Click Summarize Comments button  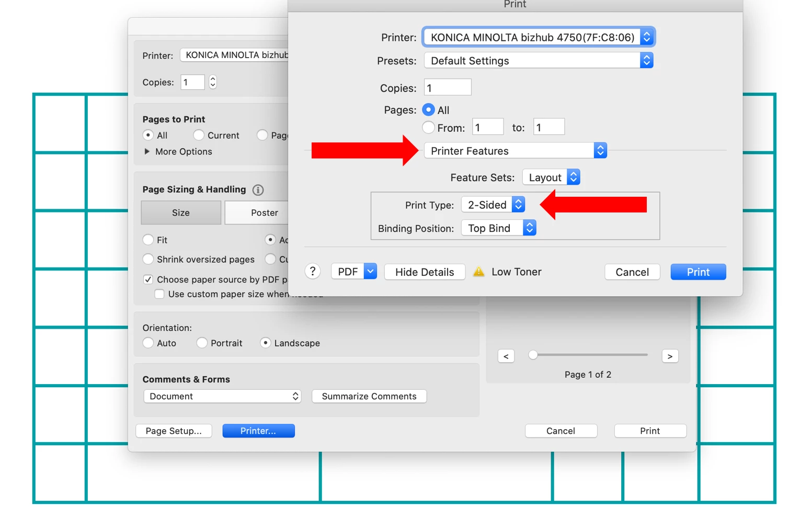click(x=369, y=396)
